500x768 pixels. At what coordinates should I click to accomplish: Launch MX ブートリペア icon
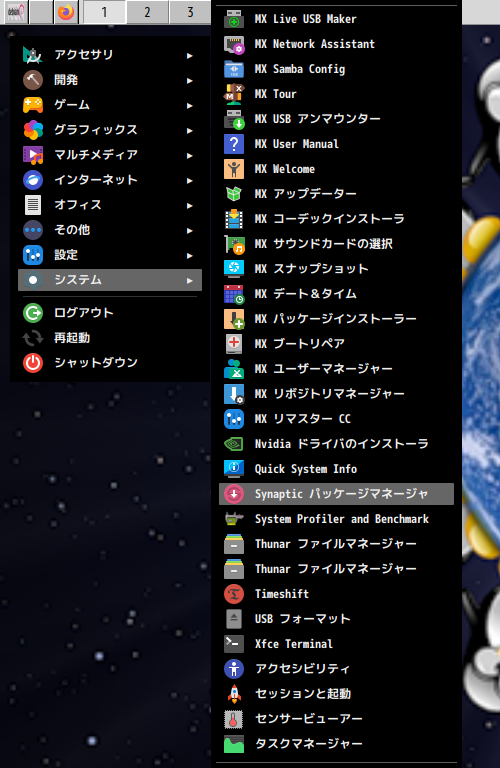pyautogui.click(x=234, y=344)
